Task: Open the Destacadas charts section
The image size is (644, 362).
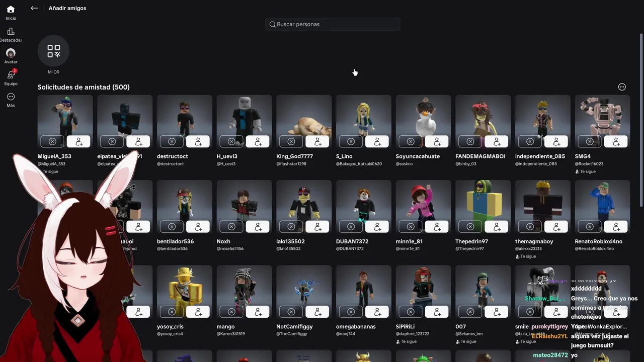Action: click(11, 35)
